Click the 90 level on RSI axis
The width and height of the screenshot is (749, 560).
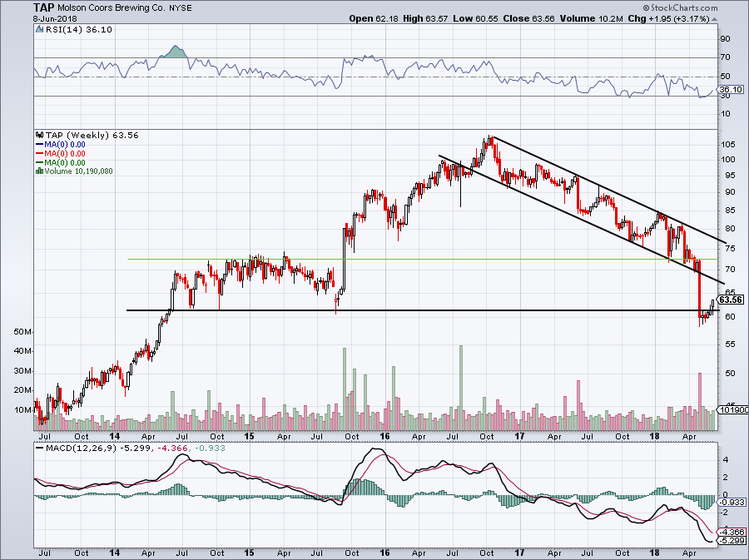pyautogui.click(x=726, y=38)
